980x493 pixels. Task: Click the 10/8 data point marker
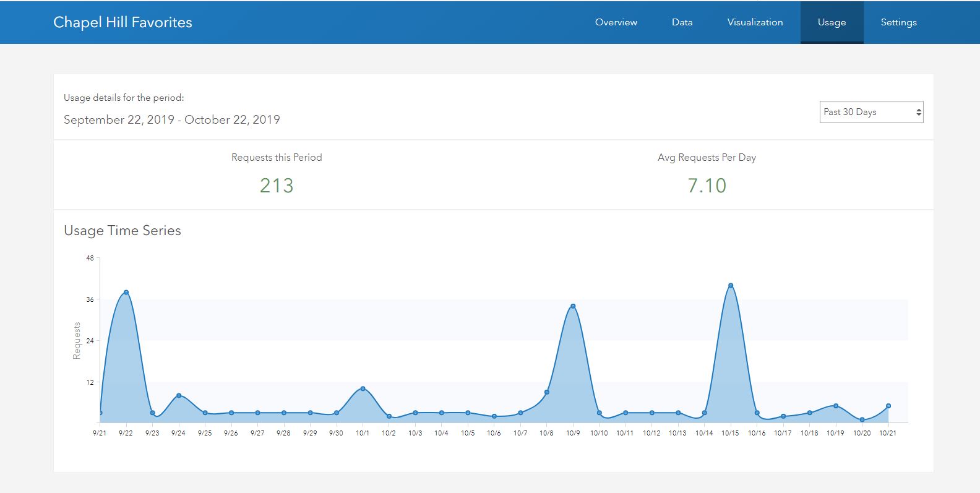pos(547,392)
